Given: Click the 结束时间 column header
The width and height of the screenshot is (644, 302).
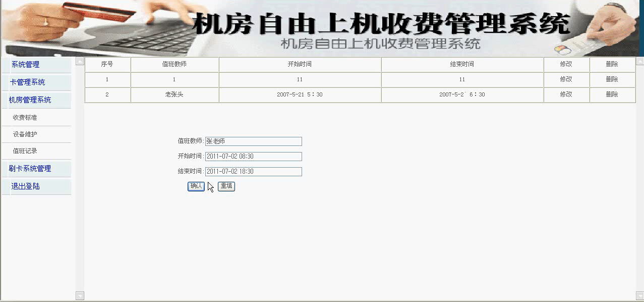Looking at the screenshot, I should click(x=462, y=65).
